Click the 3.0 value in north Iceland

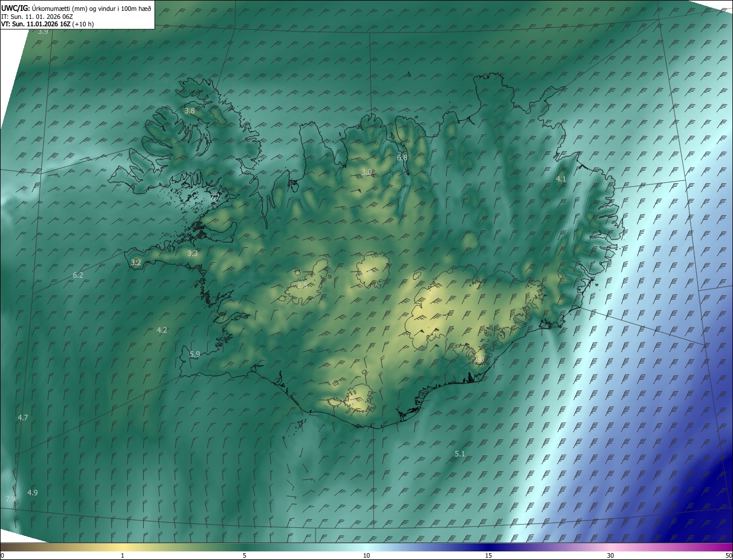(366, 172)
